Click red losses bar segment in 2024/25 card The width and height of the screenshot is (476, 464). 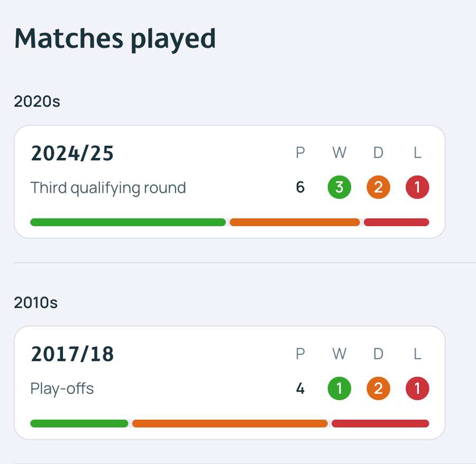tap(396, 222)
